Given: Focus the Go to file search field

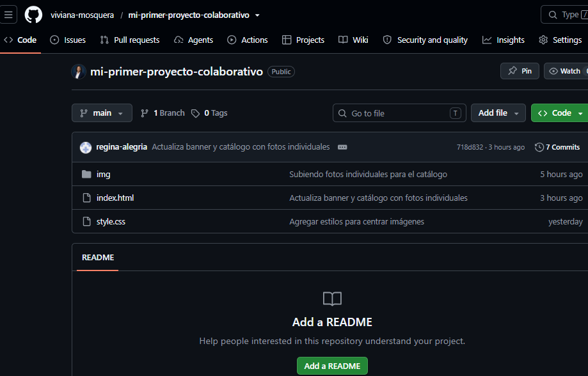Looking at the screenshot, I should click(x=399, y=113).
